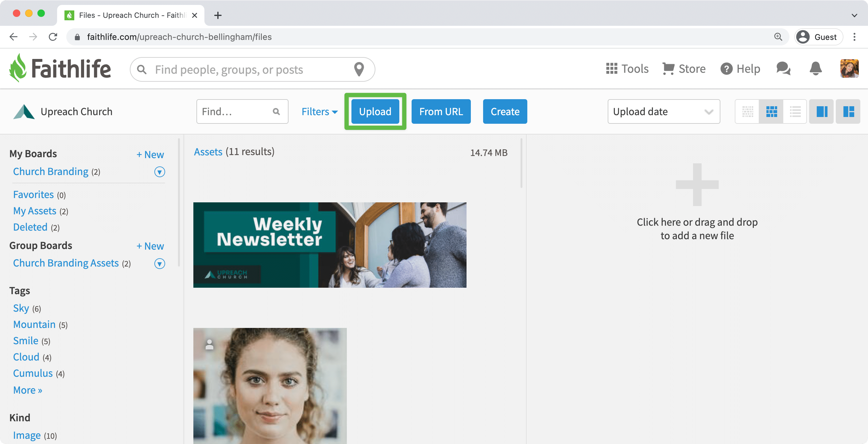Expand Church Branding board options arrow

pos(159,172)
